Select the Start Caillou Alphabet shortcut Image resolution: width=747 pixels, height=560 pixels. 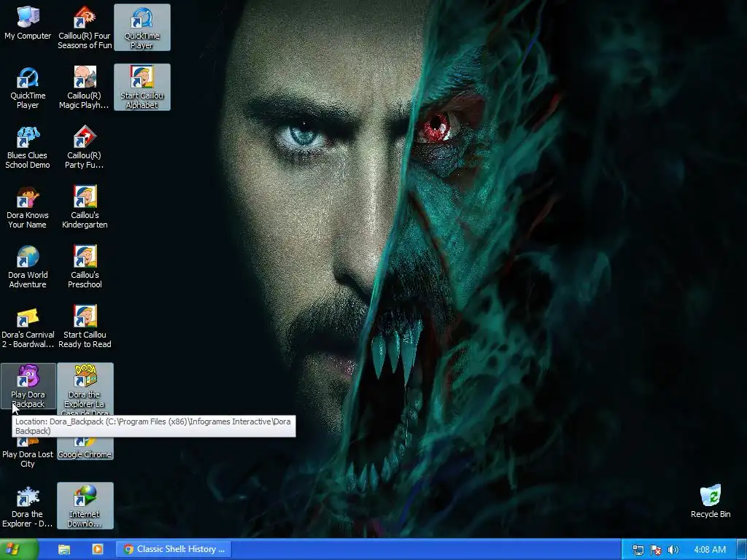click(x=142, y=87)
